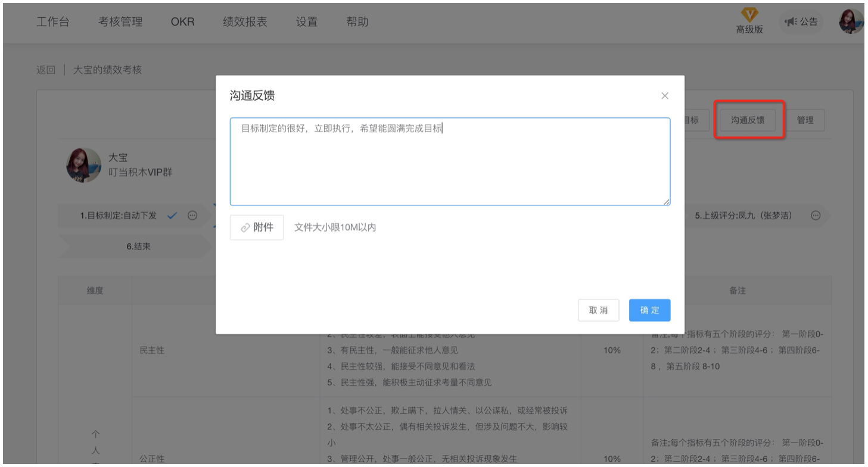Click the line 3、管理公开，处事一般公正

(x=422, y=459)
